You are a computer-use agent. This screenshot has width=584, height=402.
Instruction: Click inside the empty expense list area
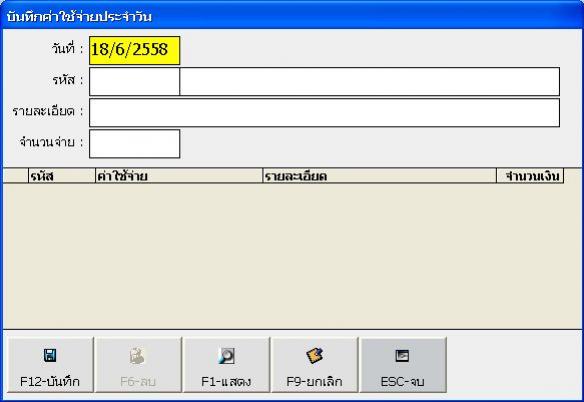point(292,256)
